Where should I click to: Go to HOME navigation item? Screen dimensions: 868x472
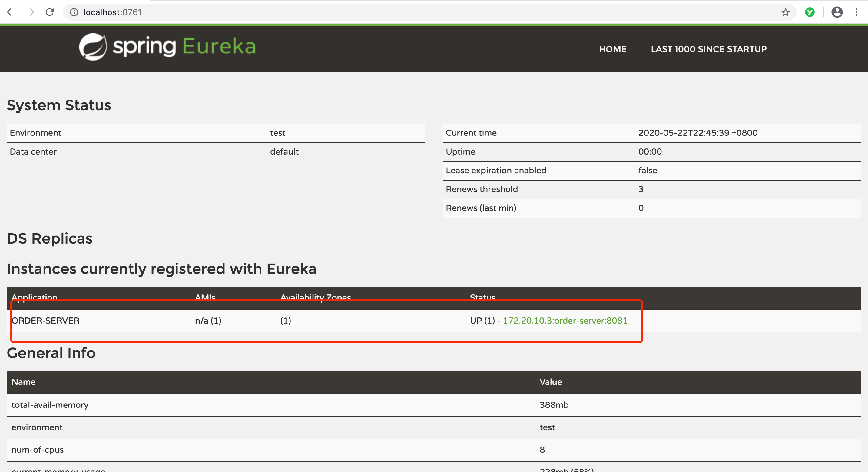click(613, 49)
